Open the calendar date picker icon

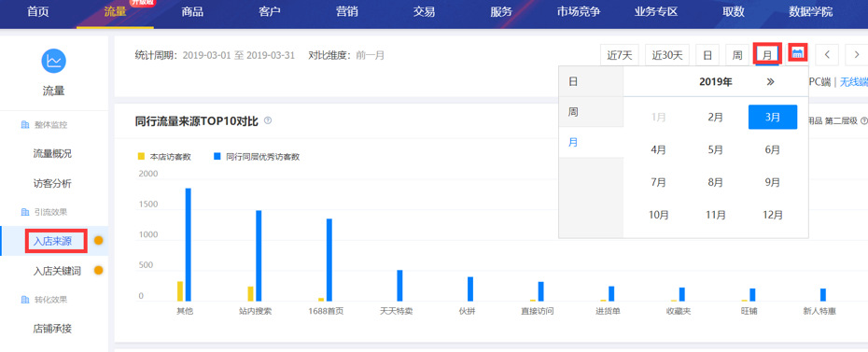797,53
